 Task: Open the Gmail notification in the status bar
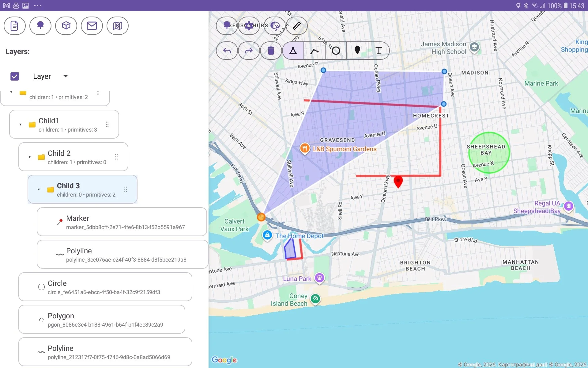click(x=6, y=6)
